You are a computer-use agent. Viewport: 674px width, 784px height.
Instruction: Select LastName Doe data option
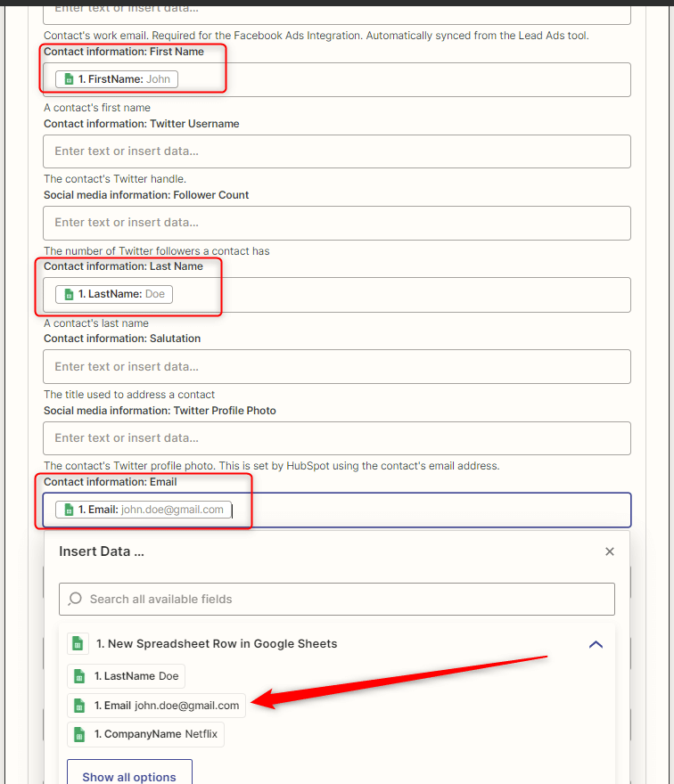point(126,676)
